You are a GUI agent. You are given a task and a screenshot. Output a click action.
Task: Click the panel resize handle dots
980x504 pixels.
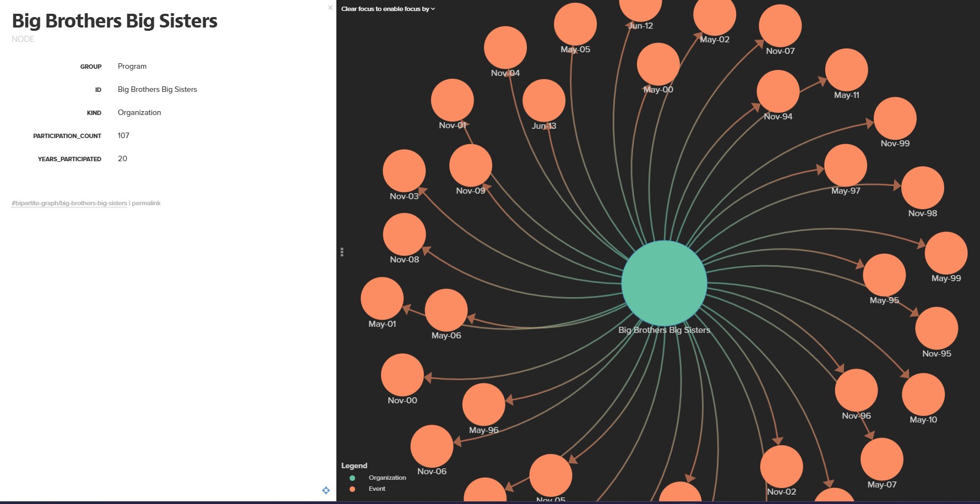click(342, 252)
